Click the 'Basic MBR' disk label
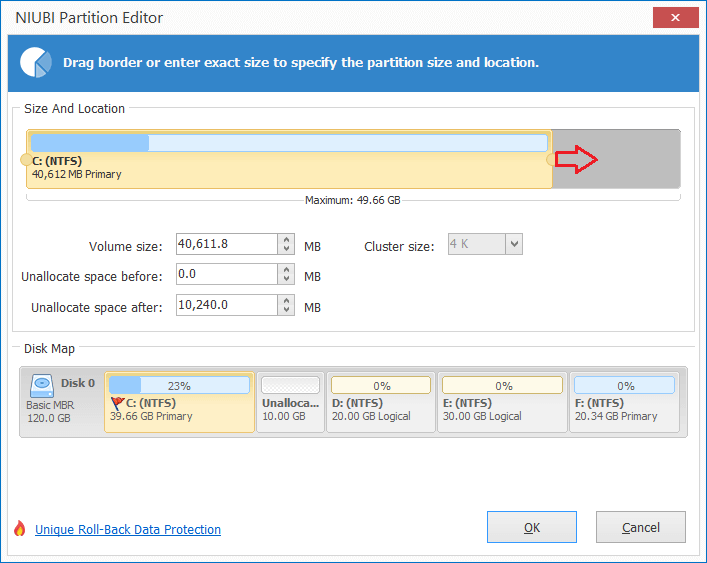 pos(50,405)
